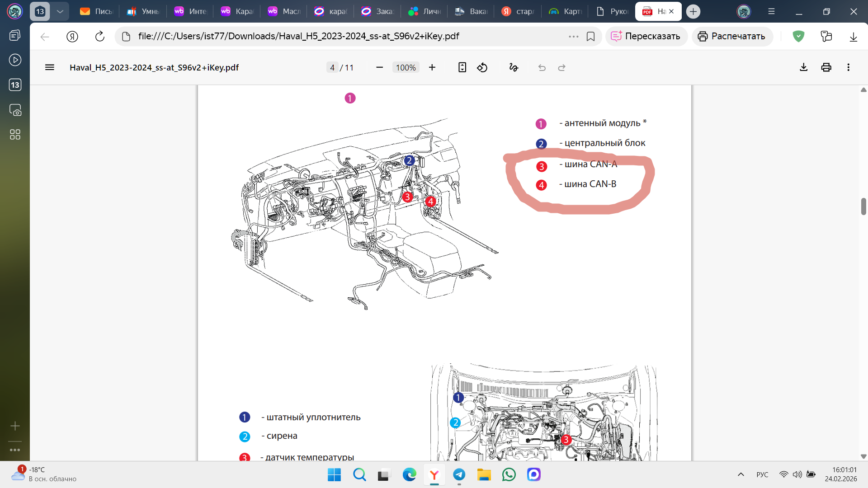The image size is (868, 488).
Task: Show hidden system tray icons
Action: (x=741, y=474)
